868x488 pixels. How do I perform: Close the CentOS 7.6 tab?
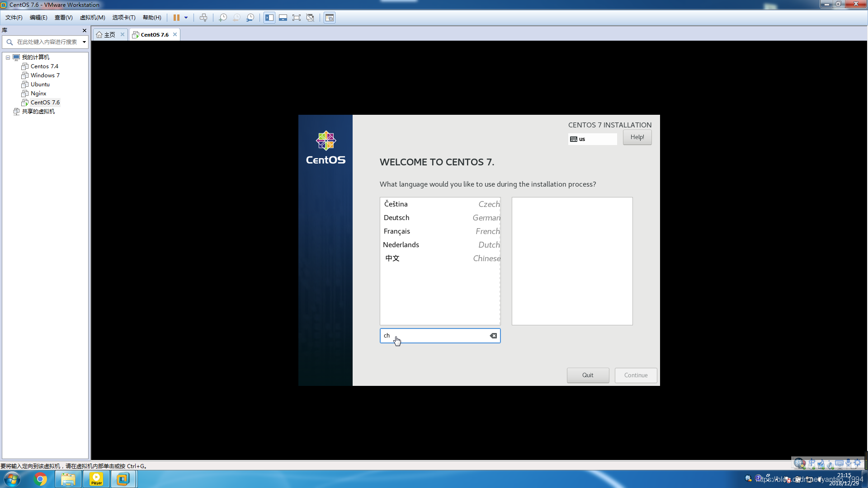pos(175,34)
